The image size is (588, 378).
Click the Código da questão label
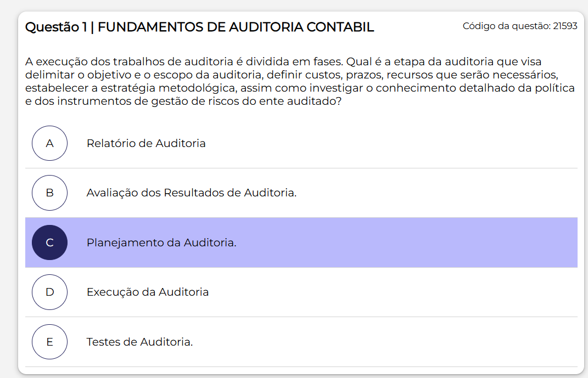tap(507, 26)
